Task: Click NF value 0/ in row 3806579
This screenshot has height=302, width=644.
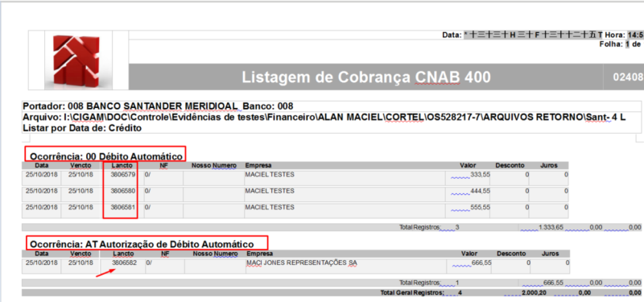Action: point(147,175)
